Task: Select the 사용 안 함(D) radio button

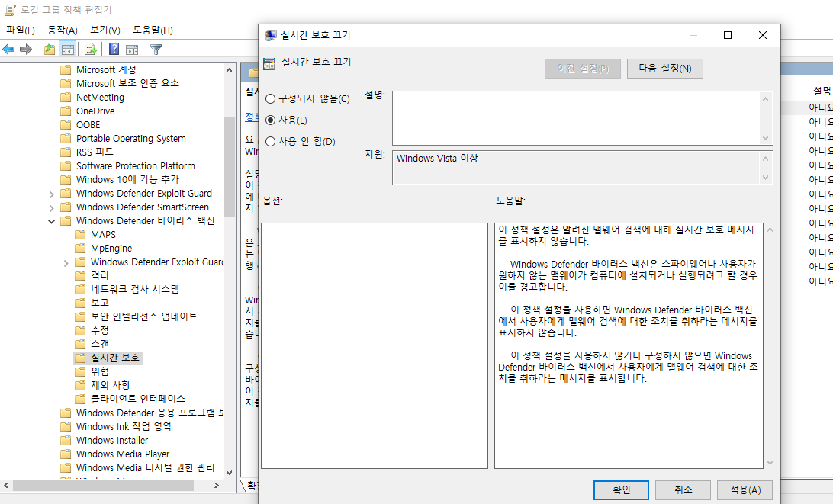Action: coord(270,141)
